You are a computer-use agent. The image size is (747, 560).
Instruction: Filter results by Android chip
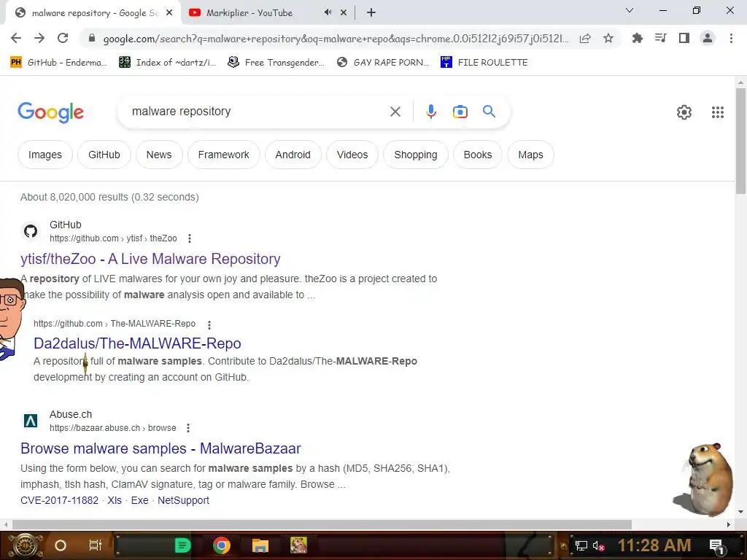point(293,155)
